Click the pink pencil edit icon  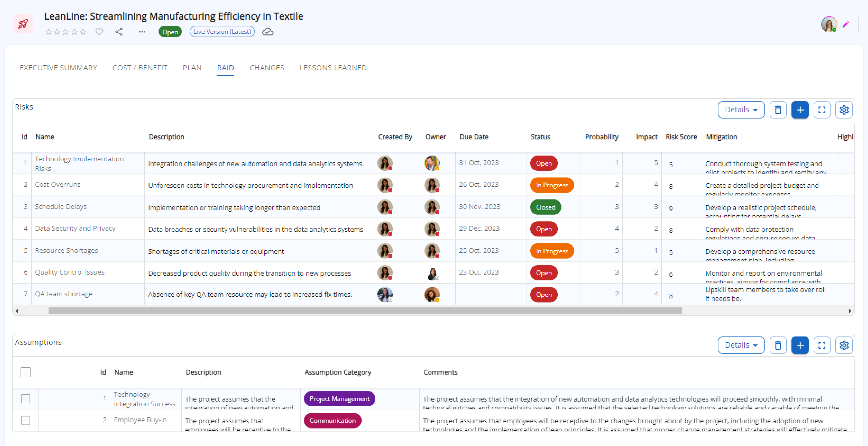coord(846,24)
